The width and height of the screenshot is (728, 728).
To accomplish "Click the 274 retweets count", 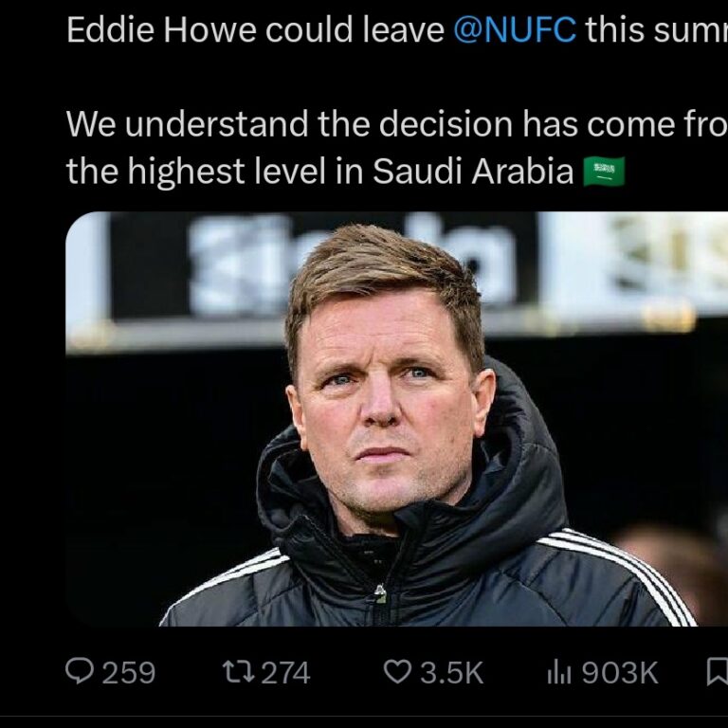I will click(x=285, y=673).
